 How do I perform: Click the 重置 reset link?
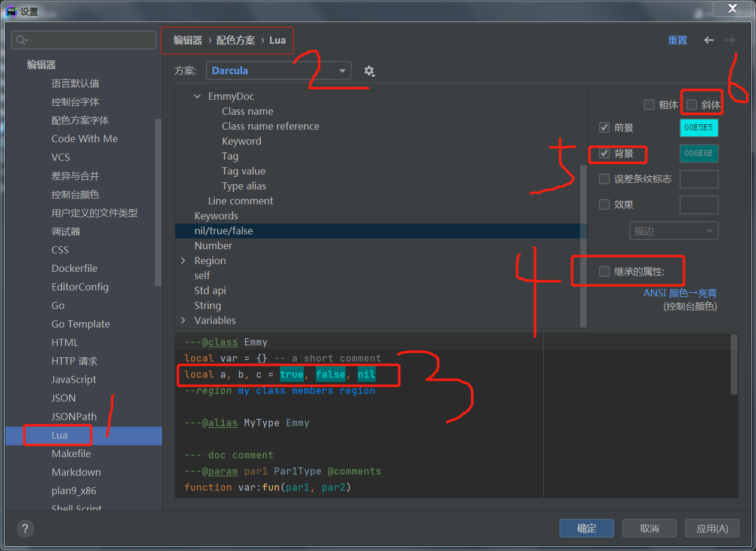point(678,40)
